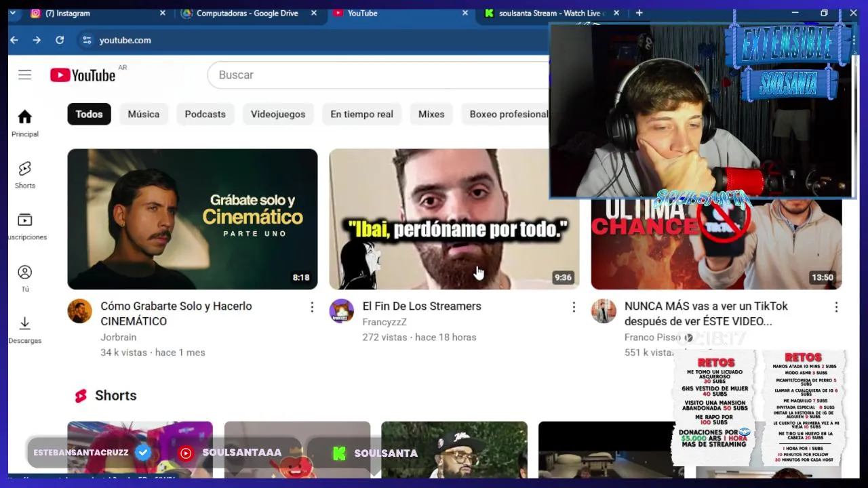Open the Jorbrain channel name link
The width and height of the screenshot is (868, 488).
coord(119,337)
